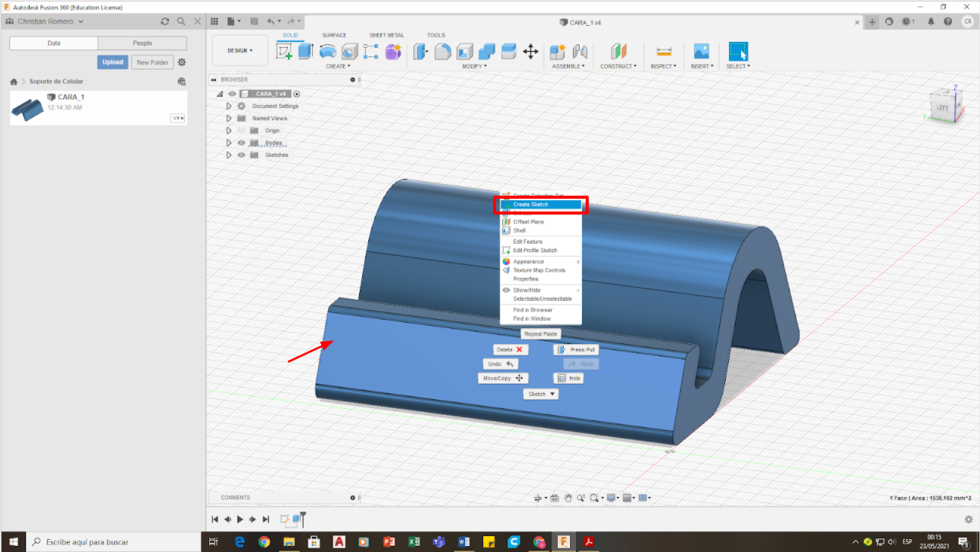The image size is (980, 552).
Task: Open the notifications bell icon
Action: click(x=931, y=21)
